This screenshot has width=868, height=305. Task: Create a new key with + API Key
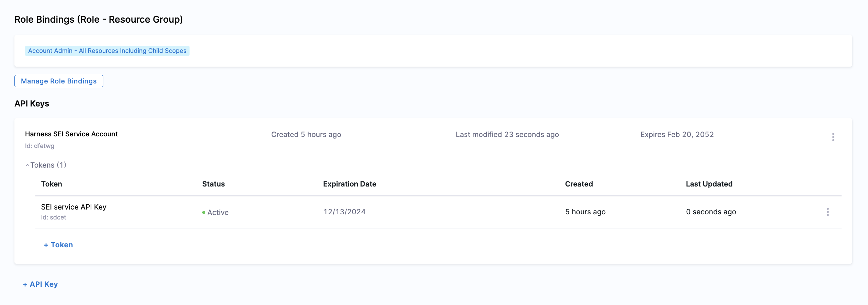coord(41,284)
